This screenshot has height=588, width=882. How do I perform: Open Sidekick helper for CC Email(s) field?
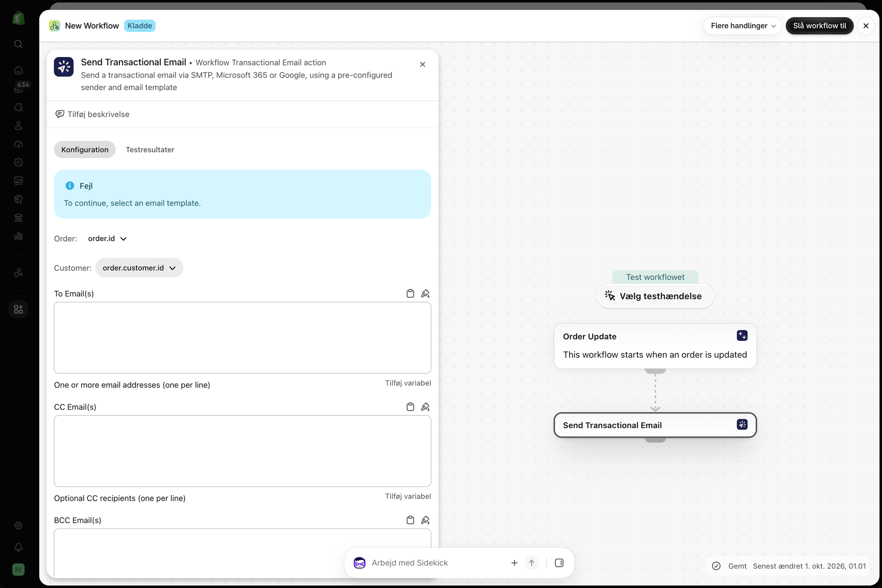pyautogui.click(x=425, y=407)
